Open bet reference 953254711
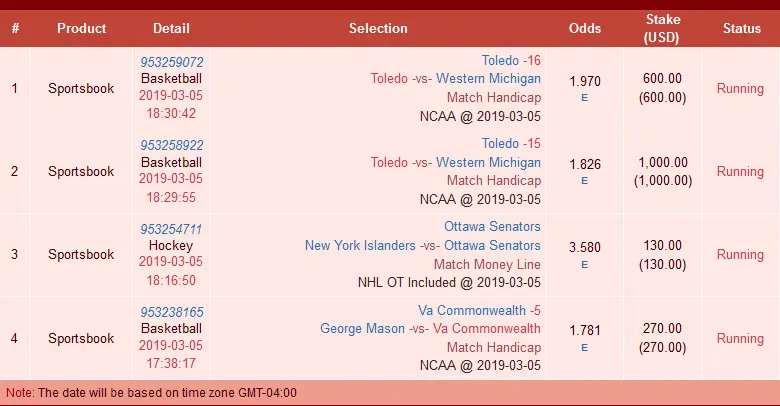This screenshot has width=780, height=406. [171, 228]
